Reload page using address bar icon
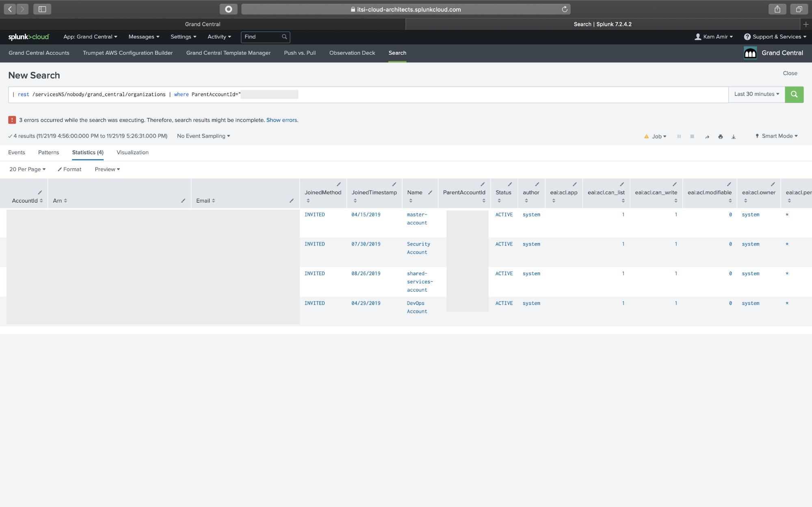The image size is (812, 507). pos(564,9)
